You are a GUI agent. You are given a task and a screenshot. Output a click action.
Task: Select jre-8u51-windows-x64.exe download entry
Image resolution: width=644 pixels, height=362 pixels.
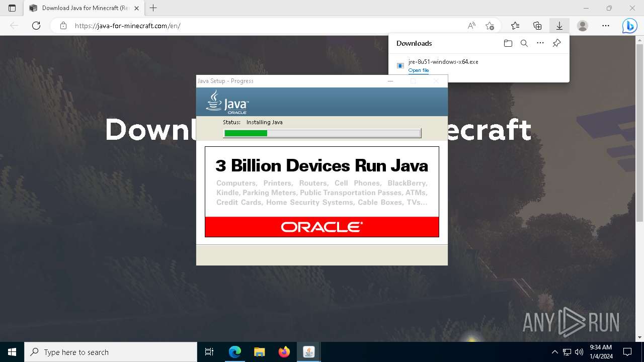tap(479, 65)
